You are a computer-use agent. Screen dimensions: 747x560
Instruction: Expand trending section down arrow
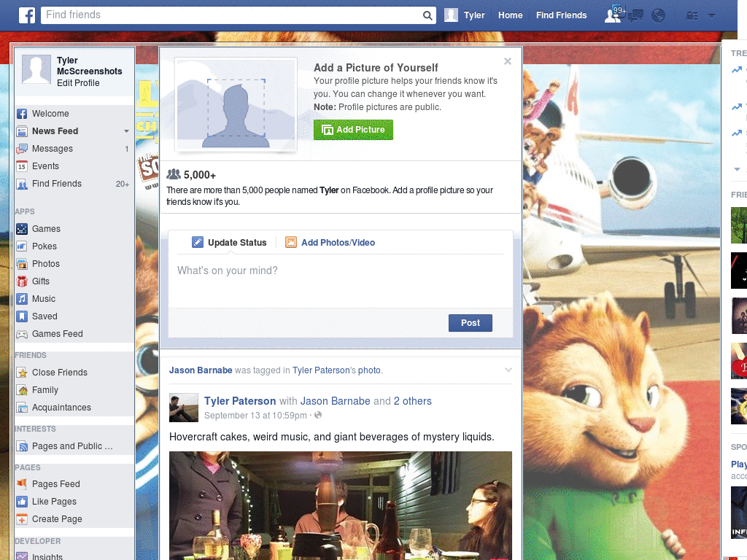coord(737,169)
